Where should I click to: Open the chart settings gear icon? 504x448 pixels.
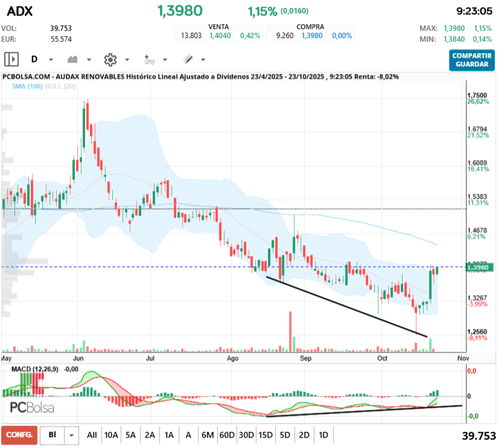pos(110,60)
